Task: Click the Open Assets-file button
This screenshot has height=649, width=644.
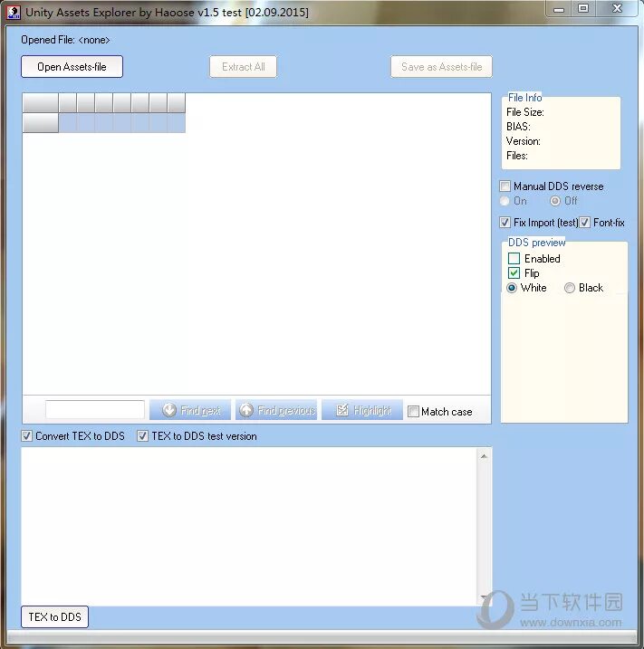Action: 72,67
